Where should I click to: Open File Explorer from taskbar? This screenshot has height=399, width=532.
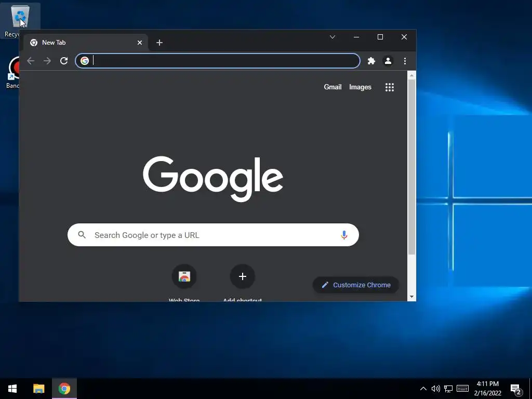coord(38,389)
